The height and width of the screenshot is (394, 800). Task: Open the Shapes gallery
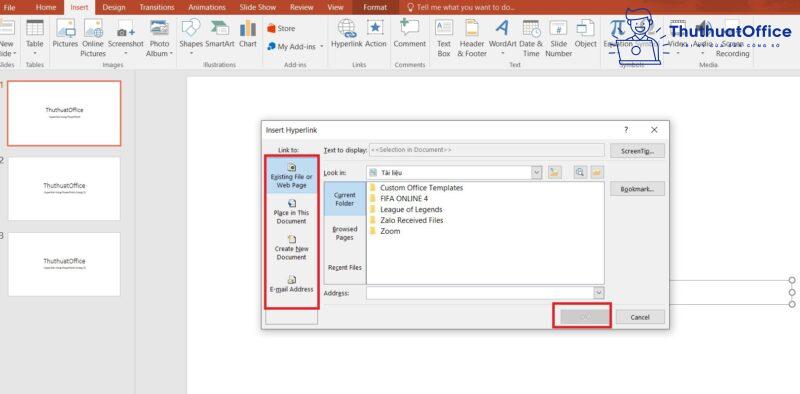(x=191, y=38)
